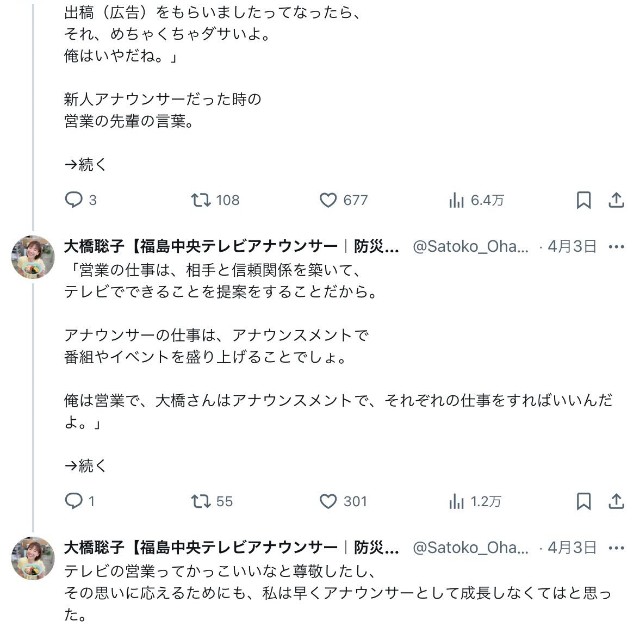Bookmark the tweet with 301 likes
The width and height of the screenshot is (640, 640).
pos(584,501)
